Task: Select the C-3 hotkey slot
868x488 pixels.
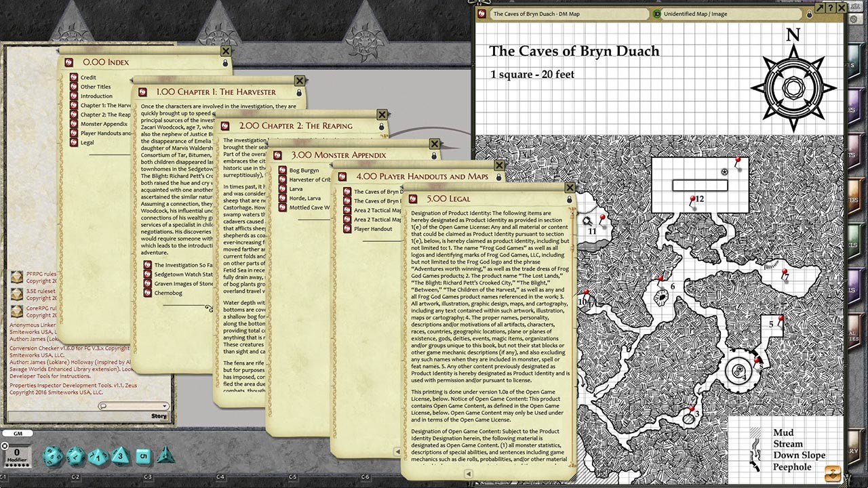Action: pos(148,477)
